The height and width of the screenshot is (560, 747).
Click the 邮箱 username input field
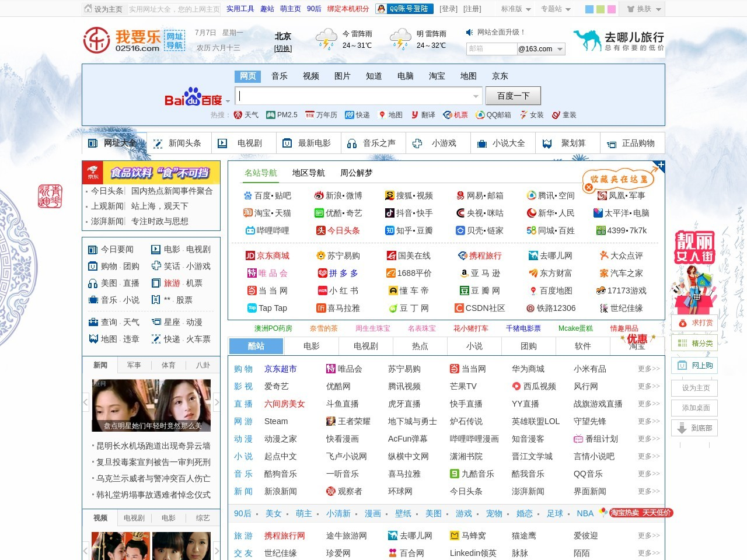coord(491,49)
